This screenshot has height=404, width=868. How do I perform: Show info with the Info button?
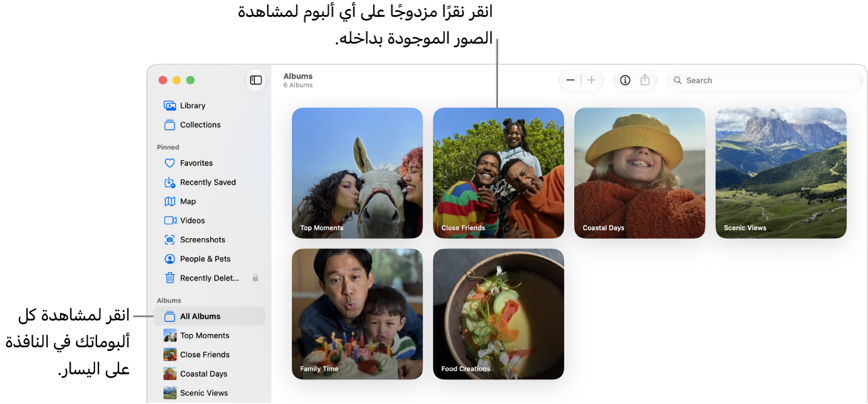click(x=625, y=80)
